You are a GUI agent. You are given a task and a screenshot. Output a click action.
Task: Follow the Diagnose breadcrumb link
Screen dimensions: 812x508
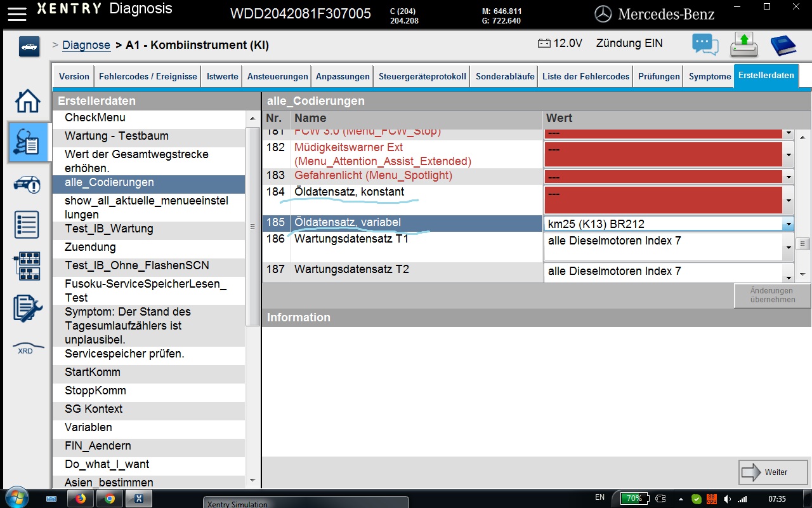86,45
